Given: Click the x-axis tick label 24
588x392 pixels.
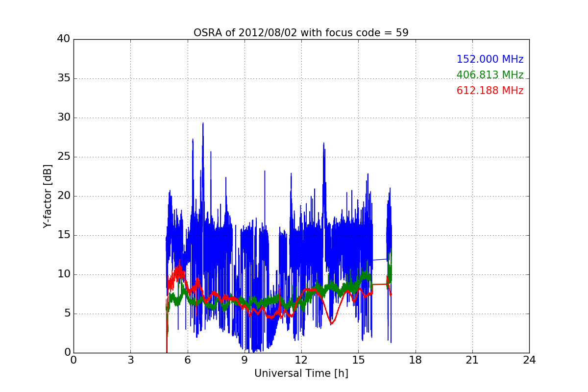Looking at the screenshot, I should click(x=529, y=360).
